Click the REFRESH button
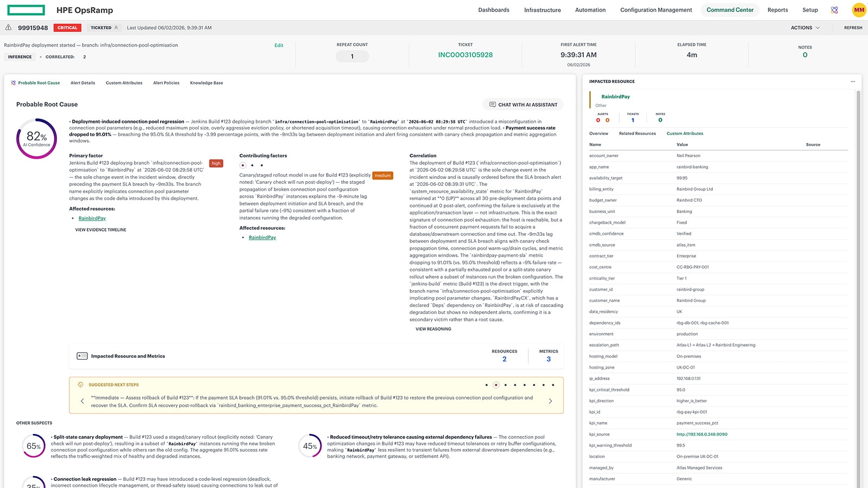The image size is (868, 488). [853, 28]
